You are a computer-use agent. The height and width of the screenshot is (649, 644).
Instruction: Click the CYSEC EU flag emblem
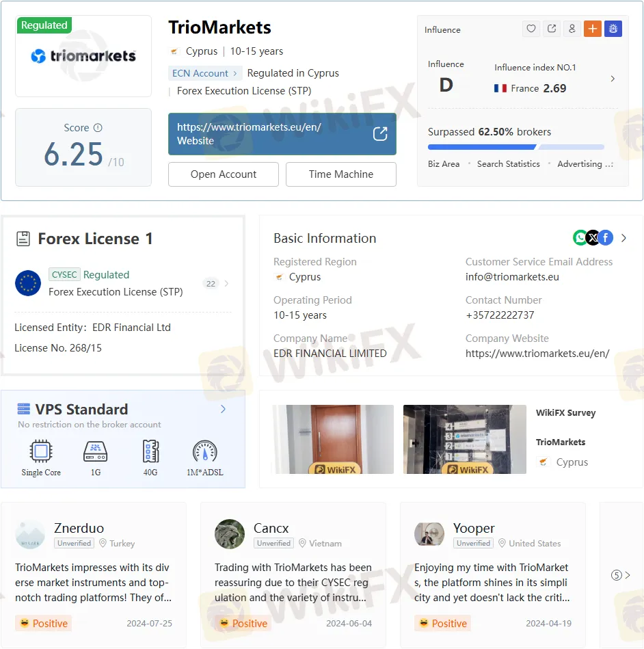[x=28, y=283]
